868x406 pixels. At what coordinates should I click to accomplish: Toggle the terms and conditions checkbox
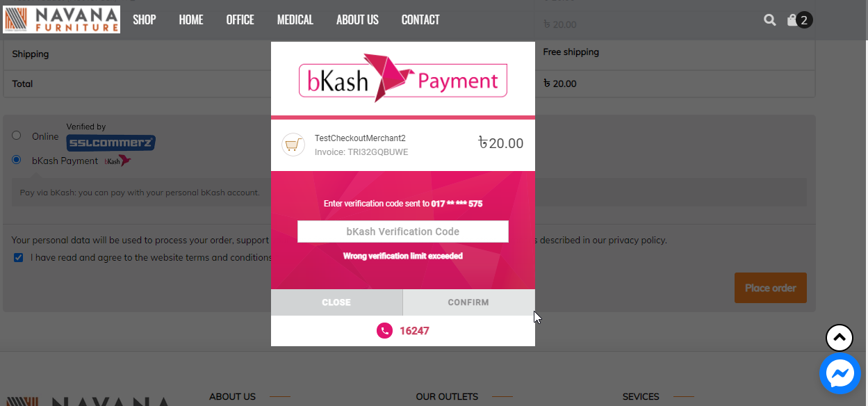click(18, 257)
